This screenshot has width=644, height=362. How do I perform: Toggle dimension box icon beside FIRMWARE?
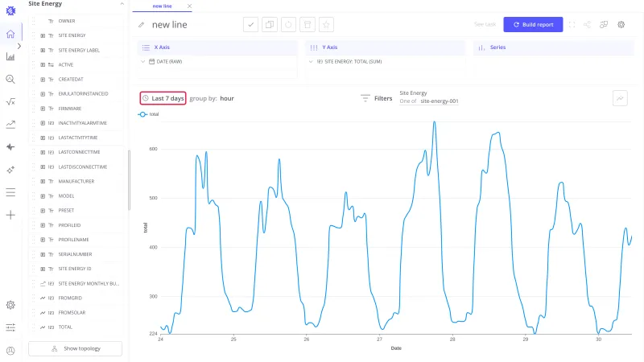[x=43, y=109]
